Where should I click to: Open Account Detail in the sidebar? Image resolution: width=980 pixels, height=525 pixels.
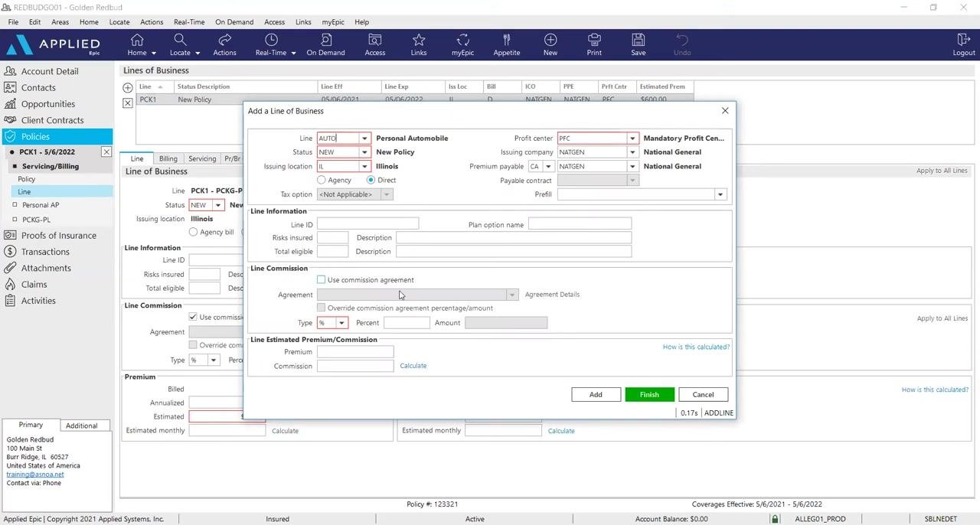coord(50,71)
